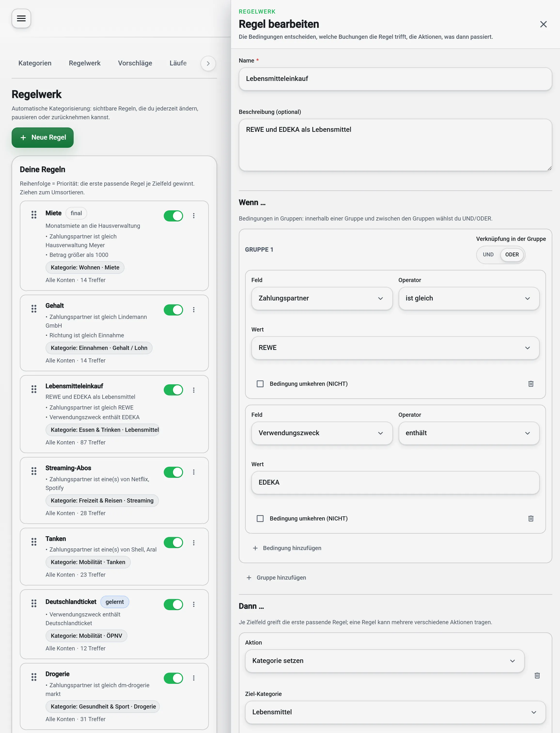Open the Vorschläge tab
560x733 pixels.
[x=135, y=63]
